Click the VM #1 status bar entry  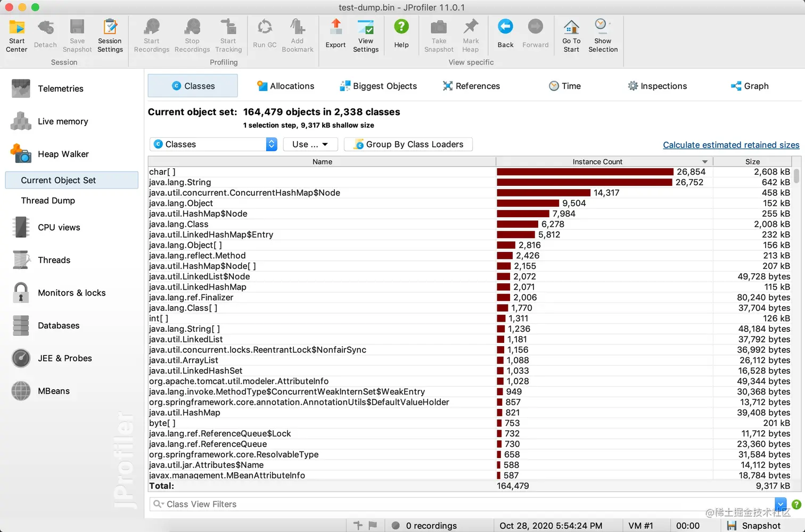point(640,526)
